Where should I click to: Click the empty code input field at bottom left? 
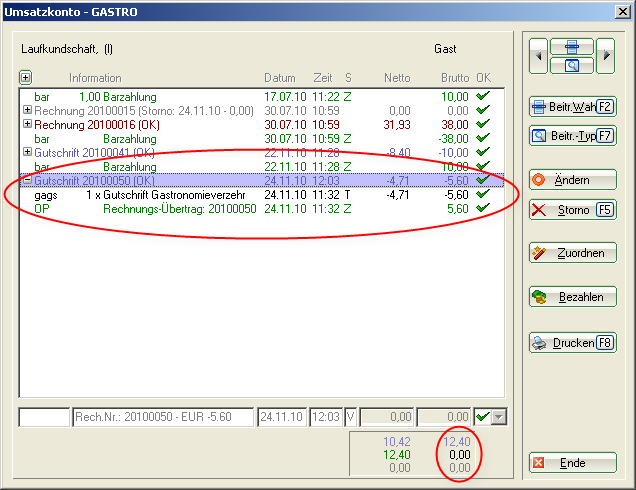44,417
